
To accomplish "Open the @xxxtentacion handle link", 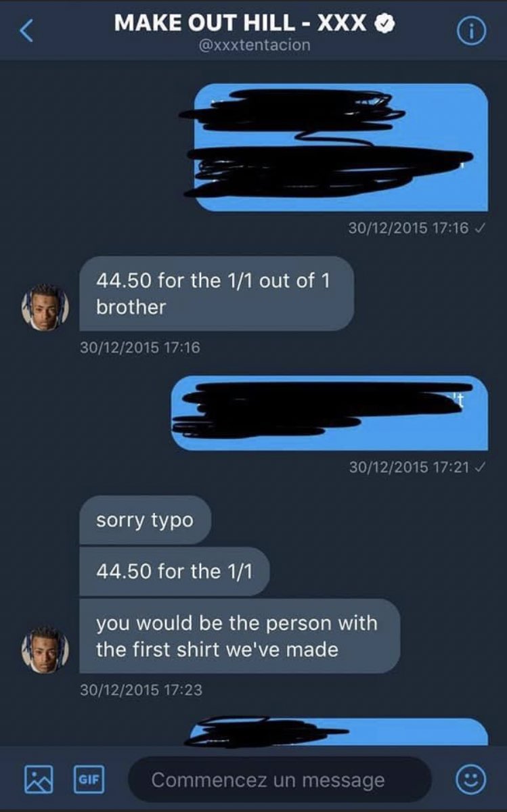I will (255, 44).
